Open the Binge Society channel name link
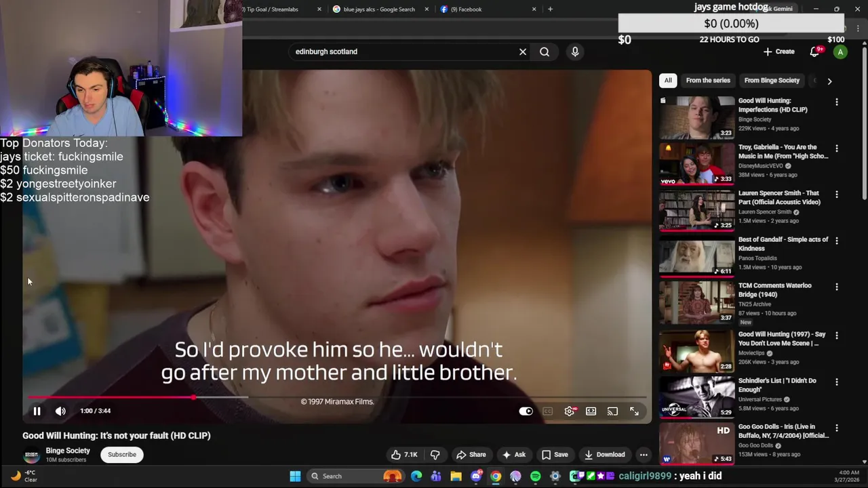This screenshot has width=868, height=488. 68,451
